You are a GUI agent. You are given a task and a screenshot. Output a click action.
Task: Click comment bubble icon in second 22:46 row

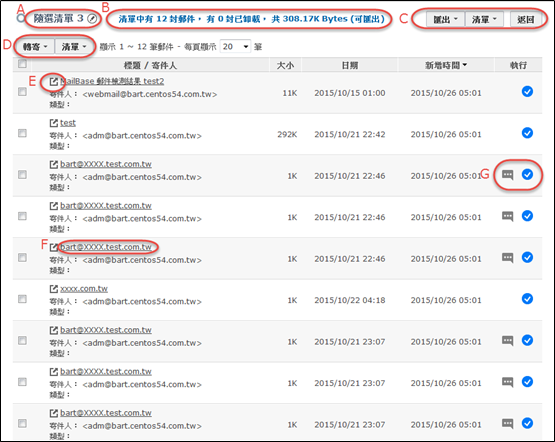pos(508,216)
